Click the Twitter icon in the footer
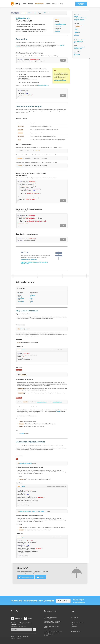The width and height of the screenshot is (100, 644). [x=12, y=618]
